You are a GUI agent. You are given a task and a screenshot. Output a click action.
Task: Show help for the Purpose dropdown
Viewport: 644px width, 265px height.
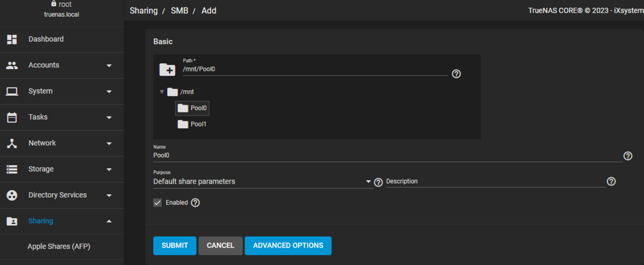378,182
